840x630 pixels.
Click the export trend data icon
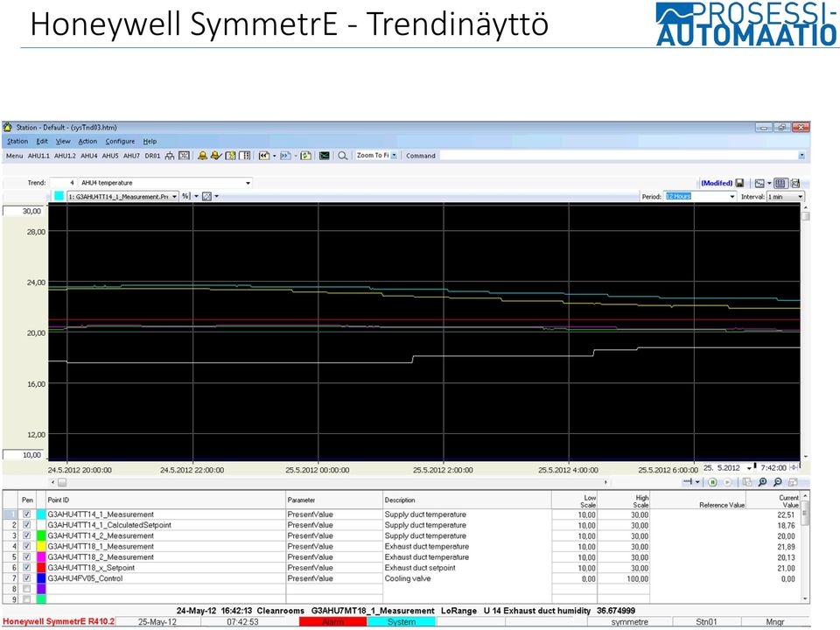[x=795, y=183]
